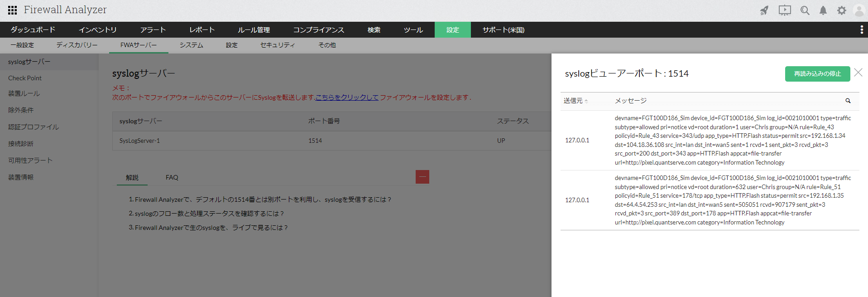Open the notifications bell
This screenshot has height=297, width=868.
pos(823,10)
